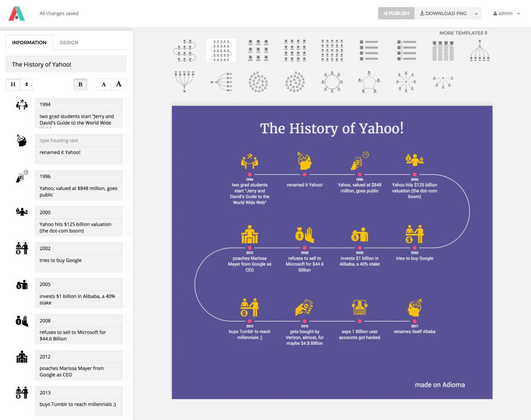Screen dimensions: 531x420
Task: Switch to the Design tab
Action: (69, 43)
